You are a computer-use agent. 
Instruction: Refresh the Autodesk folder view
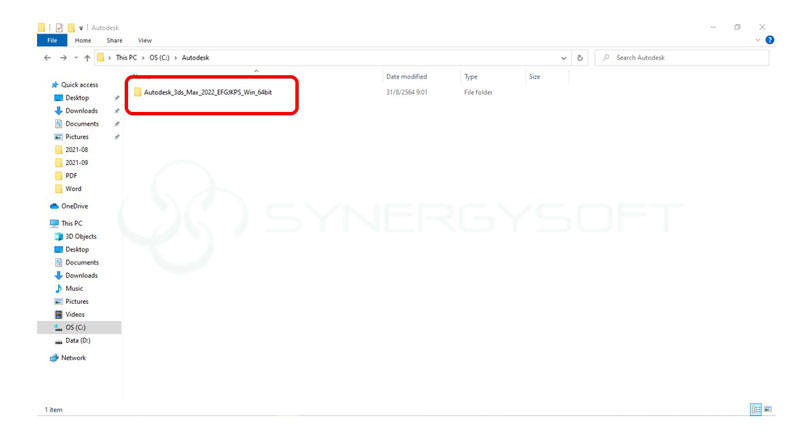580,58
